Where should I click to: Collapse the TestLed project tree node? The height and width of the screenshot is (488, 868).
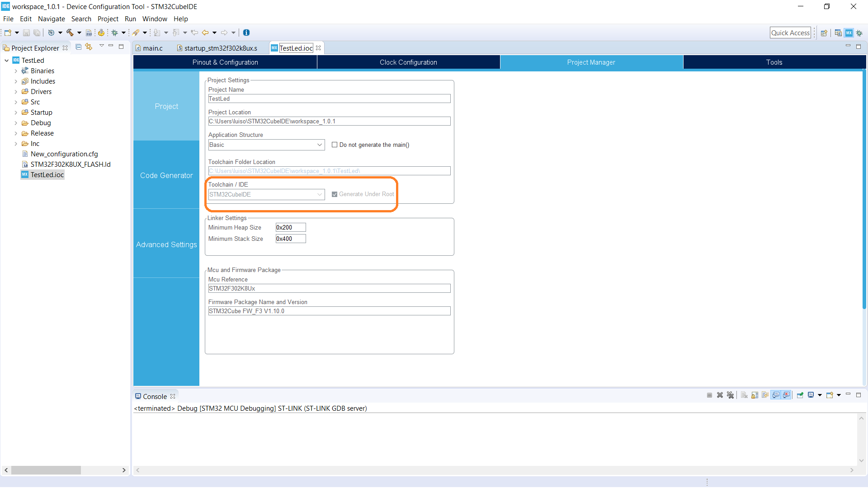6,61
